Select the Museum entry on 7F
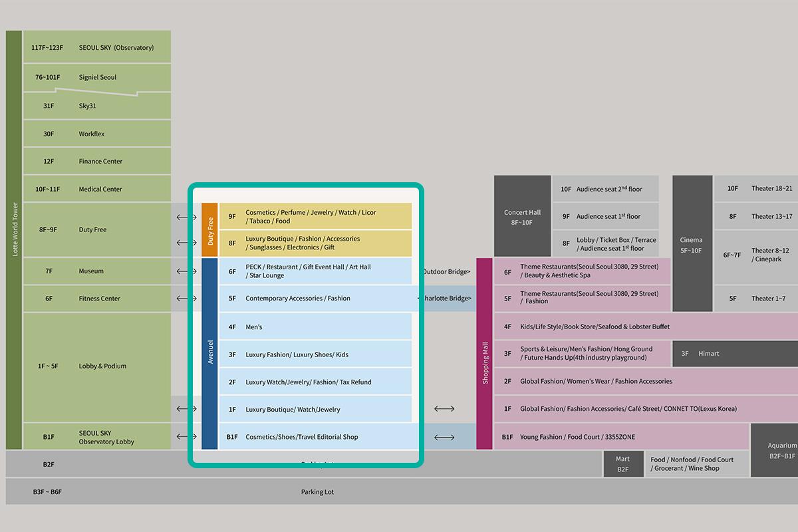The image size is (798, 532). [x=91, y=271]
